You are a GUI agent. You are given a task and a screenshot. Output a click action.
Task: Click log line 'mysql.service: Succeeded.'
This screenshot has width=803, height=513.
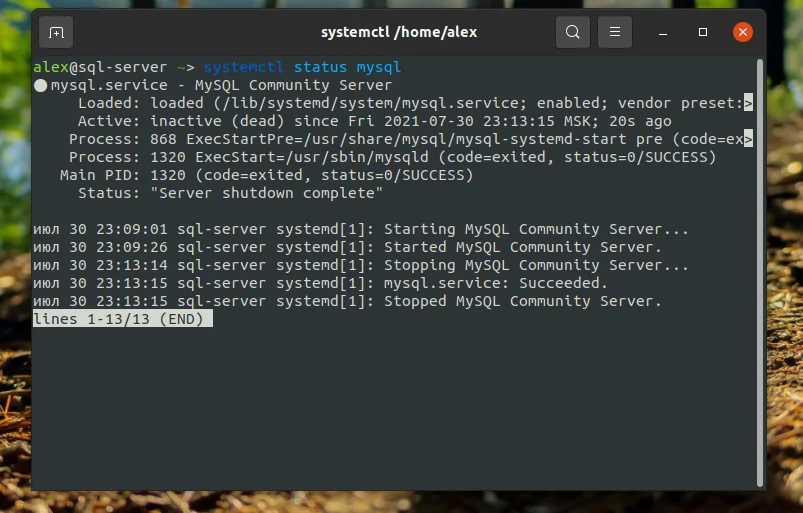[x=320, y=283]
